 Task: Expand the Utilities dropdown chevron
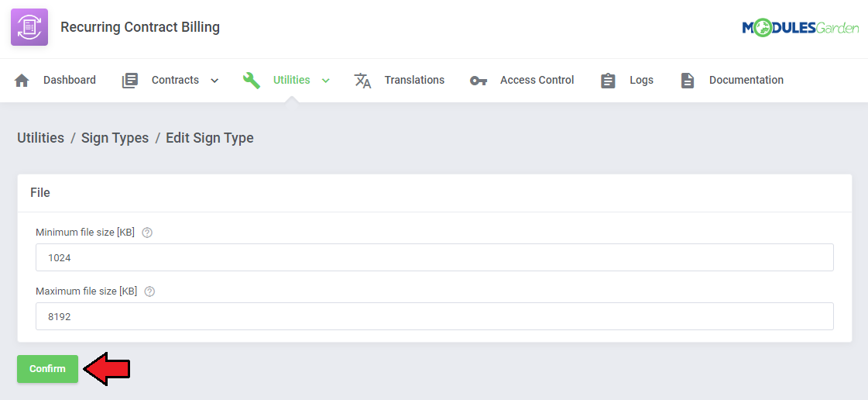326,81
